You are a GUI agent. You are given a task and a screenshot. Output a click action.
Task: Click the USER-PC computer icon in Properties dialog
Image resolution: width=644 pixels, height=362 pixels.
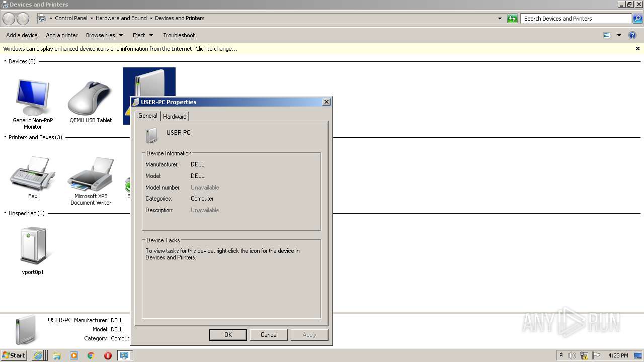tap(151, 135)
